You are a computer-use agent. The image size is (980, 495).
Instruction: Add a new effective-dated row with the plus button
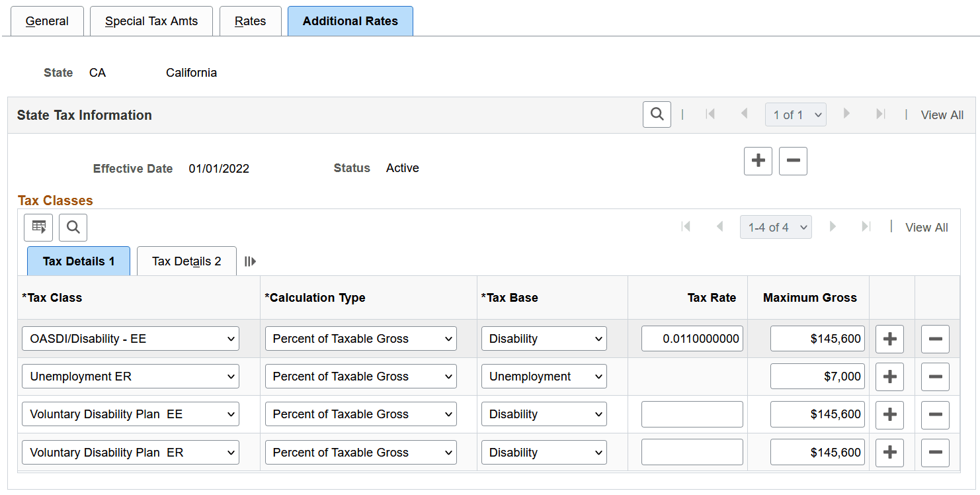click(758, 161)
